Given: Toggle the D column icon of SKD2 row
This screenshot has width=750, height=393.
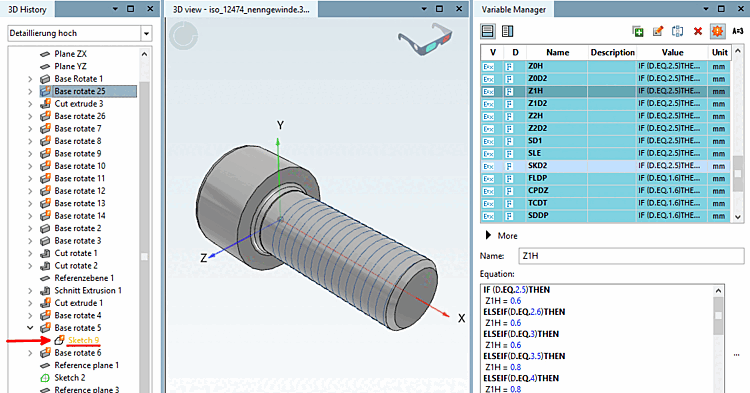Looking at the screenshot, I should coord(509,166).
